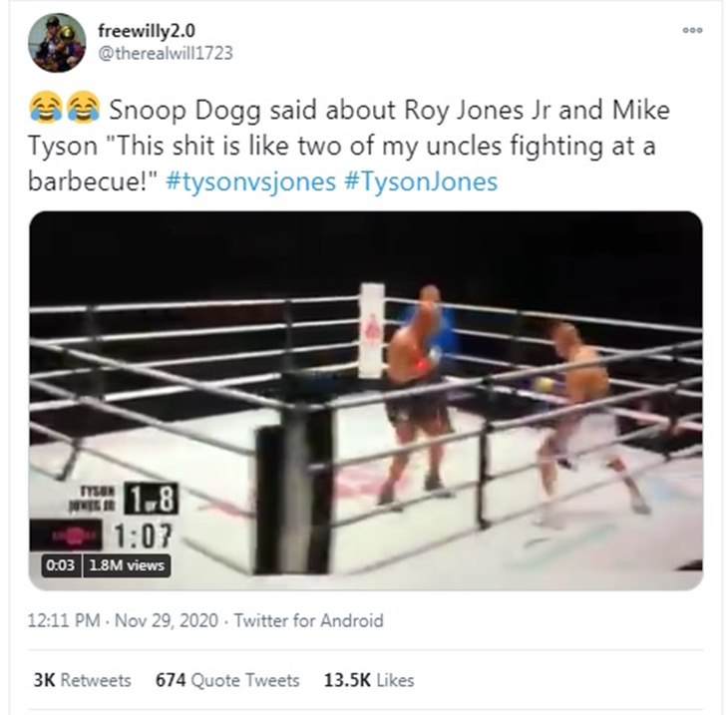Viewport: 728px width, 715px height.
Task: Click the freewilly2.0 display name
Action: [x=147, y=31]
